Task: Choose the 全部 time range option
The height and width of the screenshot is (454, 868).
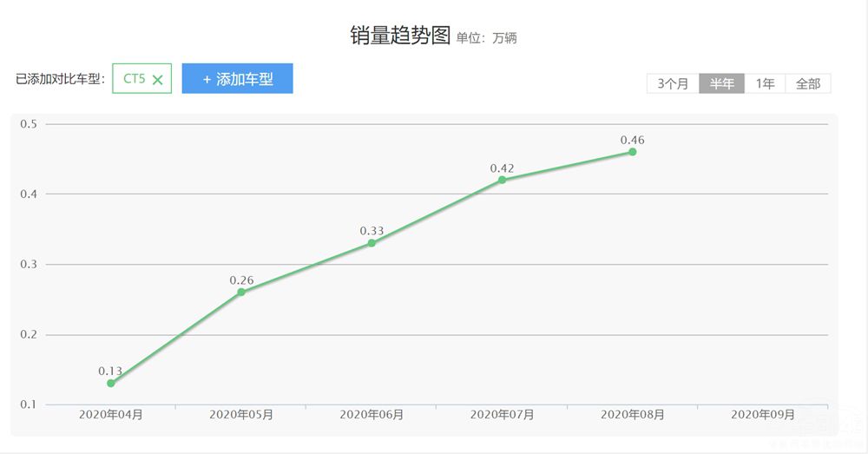Action: point(807,84)
